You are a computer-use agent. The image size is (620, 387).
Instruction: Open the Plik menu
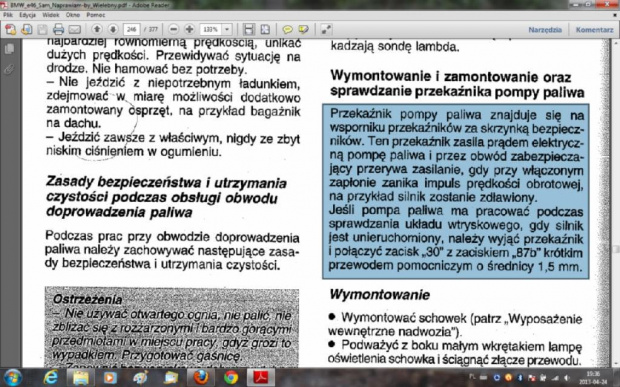pyautogui.click(x=8, y=15)
